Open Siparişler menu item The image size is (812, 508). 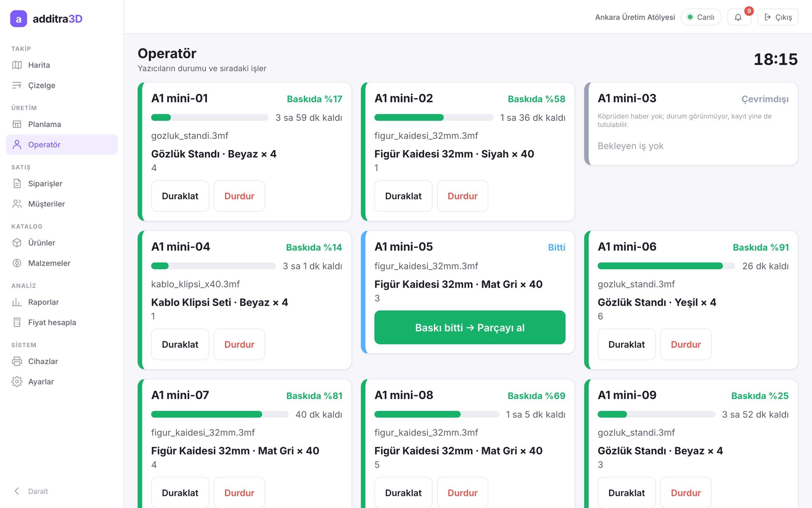click(62, 184)
